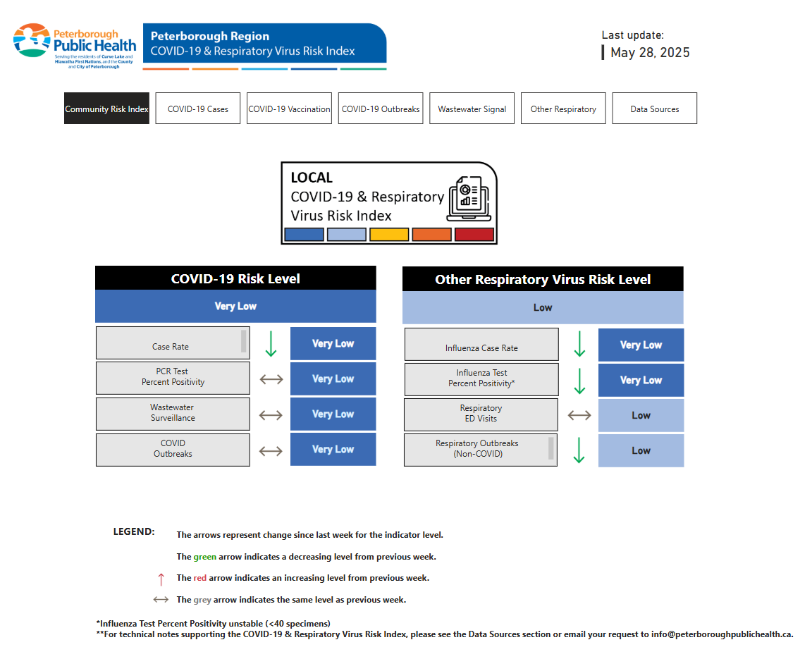The height and width of the screenshot is (659, 812).
Task: Click the laptop report icon in Risk Index card
Action: (x=469, y=198)
